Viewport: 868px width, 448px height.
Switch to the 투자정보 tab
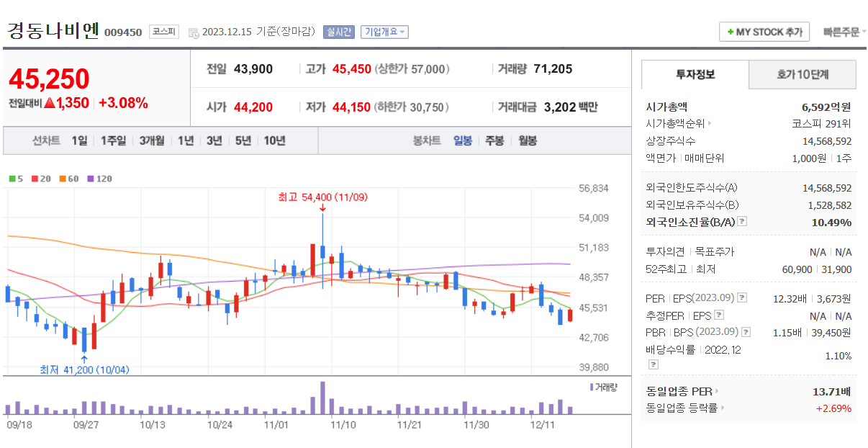[x=695, y=74]
